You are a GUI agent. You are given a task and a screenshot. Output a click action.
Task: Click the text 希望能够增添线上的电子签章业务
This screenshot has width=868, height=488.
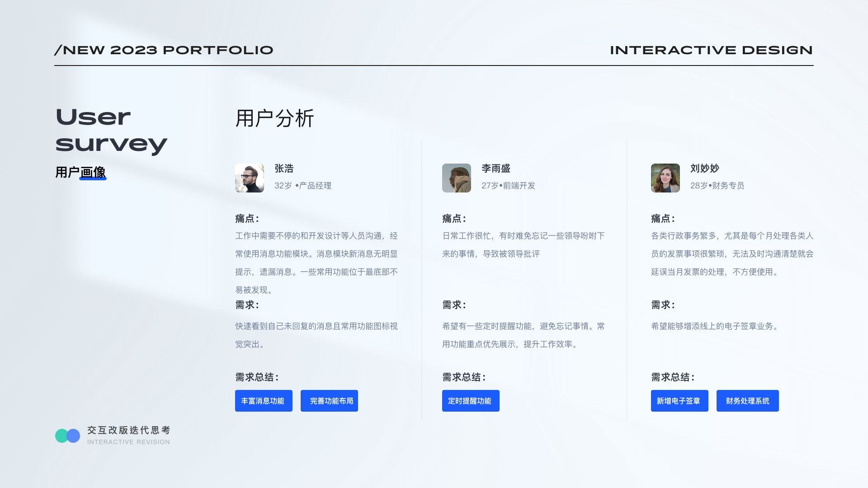click(716, 326)
